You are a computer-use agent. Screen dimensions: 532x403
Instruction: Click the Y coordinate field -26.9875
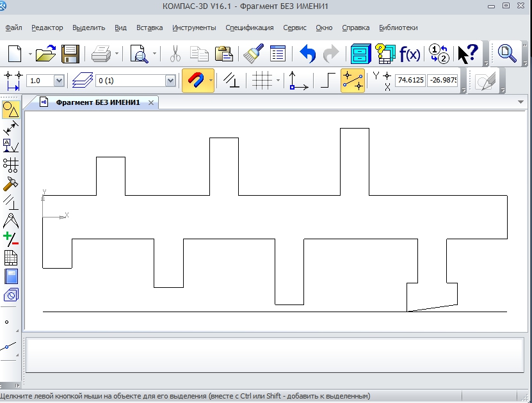tap(442, 81)
